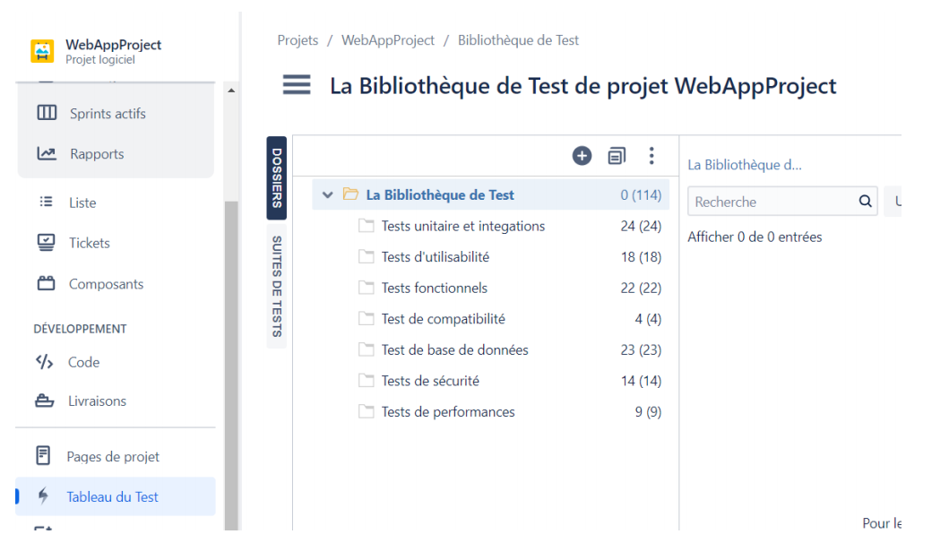Open Code under Développement

click(83, 362)
